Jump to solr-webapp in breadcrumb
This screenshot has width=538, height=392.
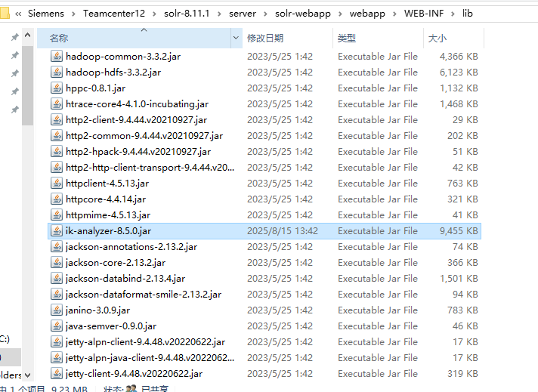303,14
